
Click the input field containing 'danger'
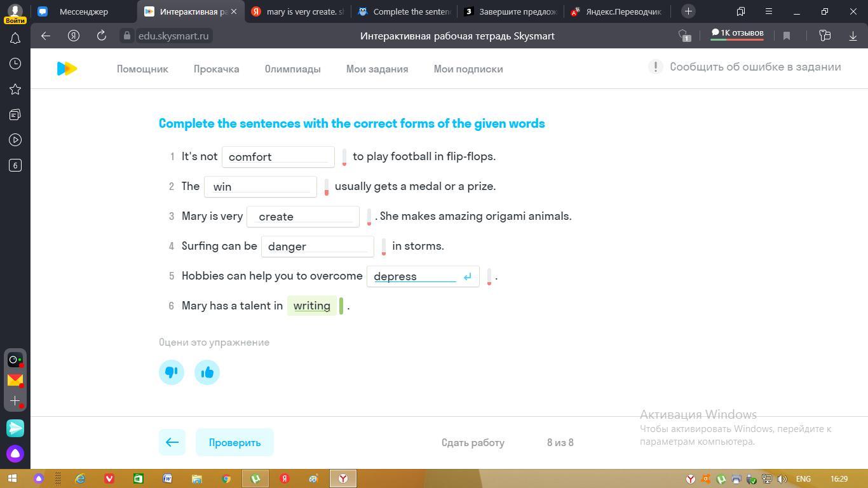point(317,247)
